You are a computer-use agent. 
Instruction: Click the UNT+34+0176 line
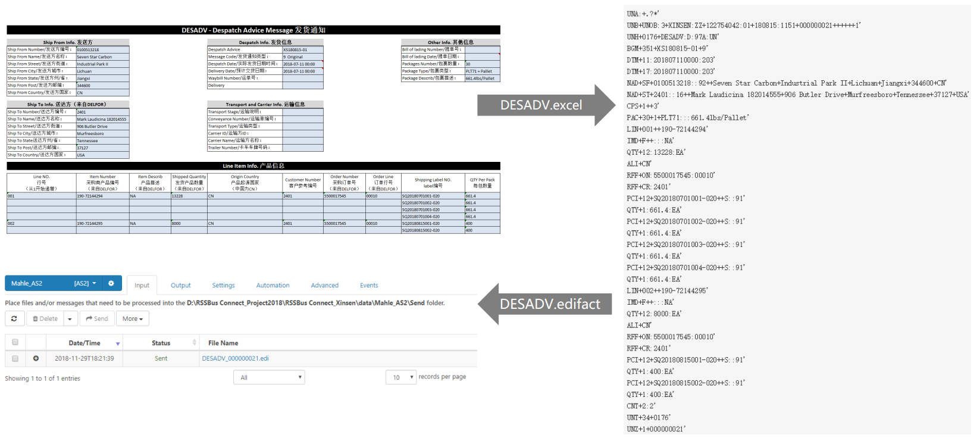pyautogui.click(x=649, y=417)
